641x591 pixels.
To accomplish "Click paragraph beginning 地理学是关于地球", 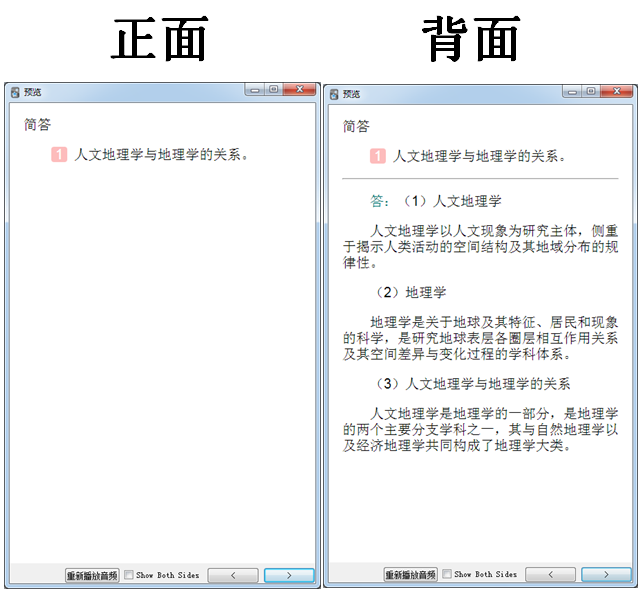I will pyautogui.click(x=480, y=338).
